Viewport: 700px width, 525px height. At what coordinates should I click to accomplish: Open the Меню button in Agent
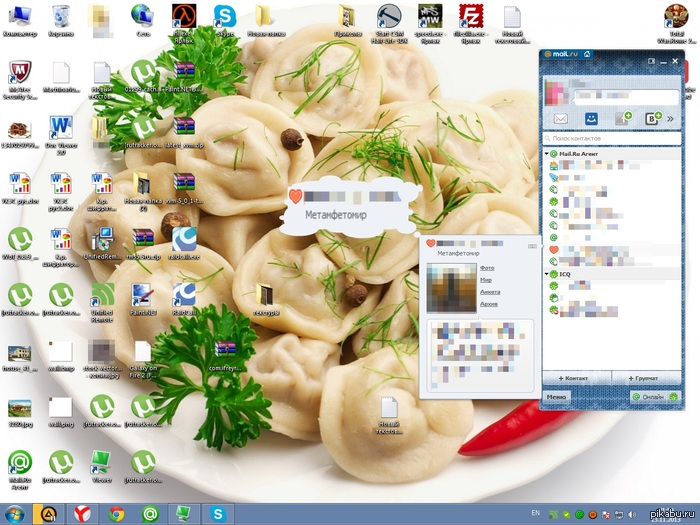556,397
